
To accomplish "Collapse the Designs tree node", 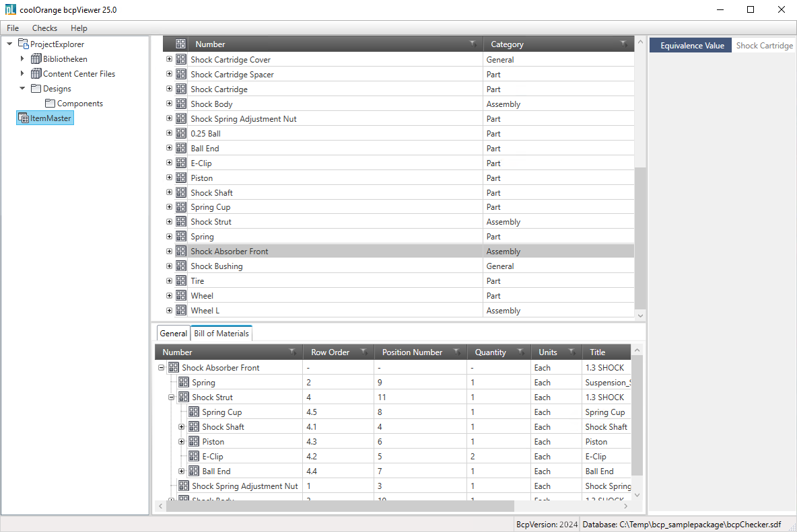I will coord(22,89).
